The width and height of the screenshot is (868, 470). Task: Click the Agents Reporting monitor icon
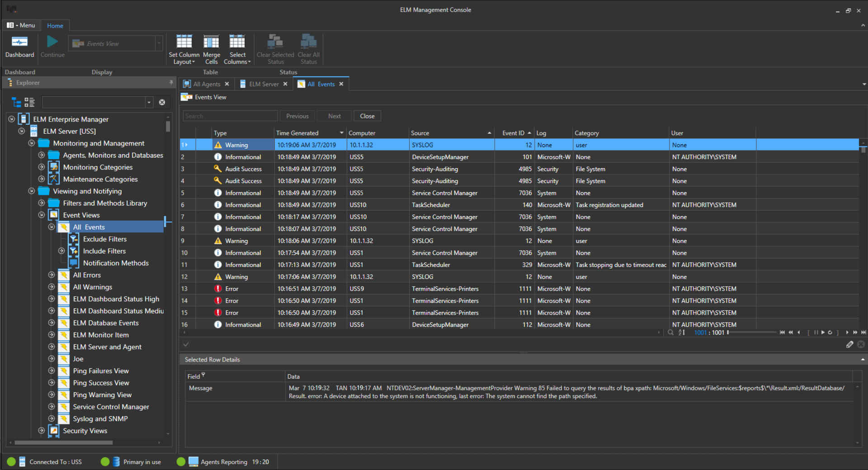click(x=193, y=461)
